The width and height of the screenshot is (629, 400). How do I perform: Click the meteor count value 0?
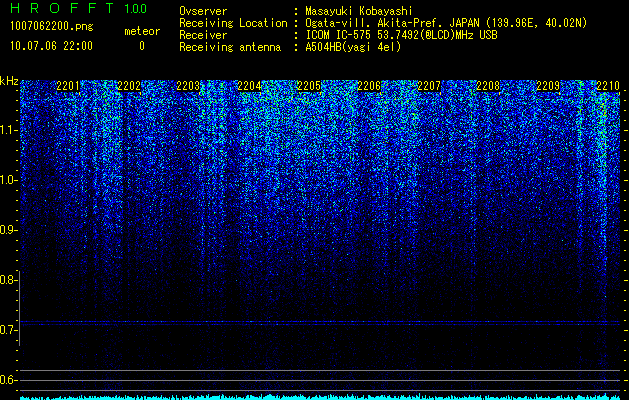pyautogui.click(x=142, y=46)
